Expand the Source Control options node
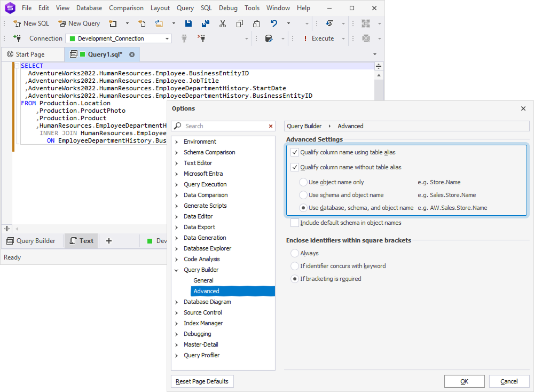 176,312
